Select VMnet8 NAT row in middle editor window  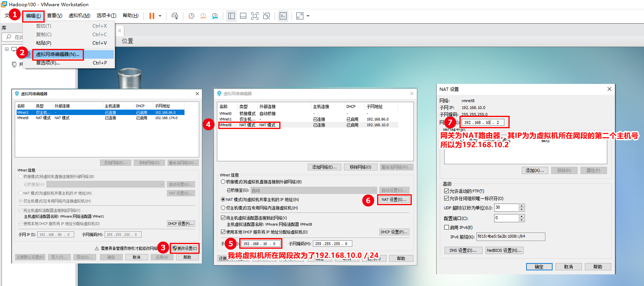(308, 125)
